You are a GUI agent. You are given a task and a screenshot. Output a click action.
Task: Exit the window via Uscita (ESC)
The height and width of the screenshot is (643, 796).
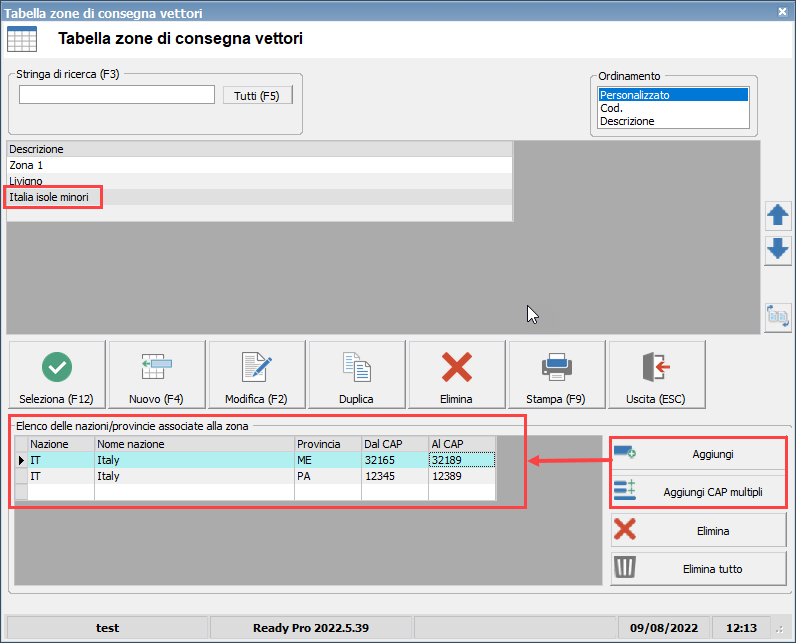click(656, 375)
